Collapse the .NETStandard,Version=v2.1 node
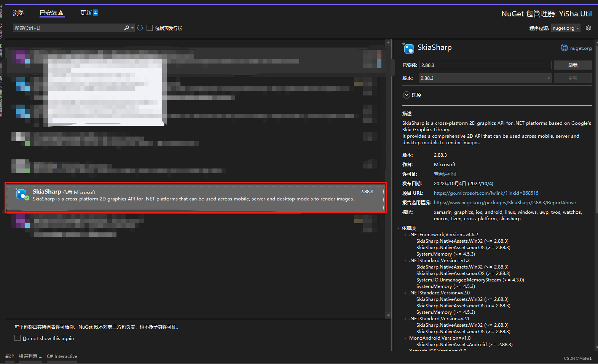This screenshot has height=364, width=598. point(405,319)
